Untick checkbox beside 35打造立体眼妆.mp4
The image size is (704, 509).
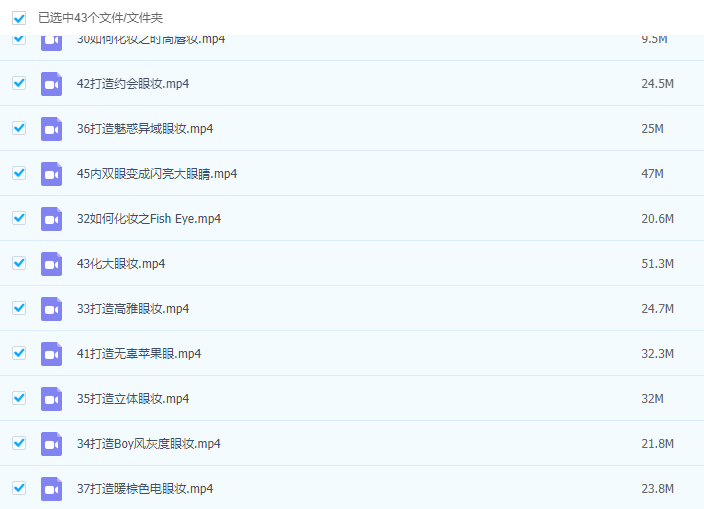point(19,398)
